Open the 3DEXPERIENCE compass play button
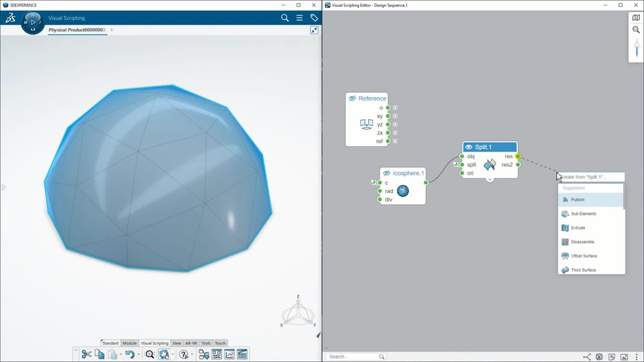 33,22
